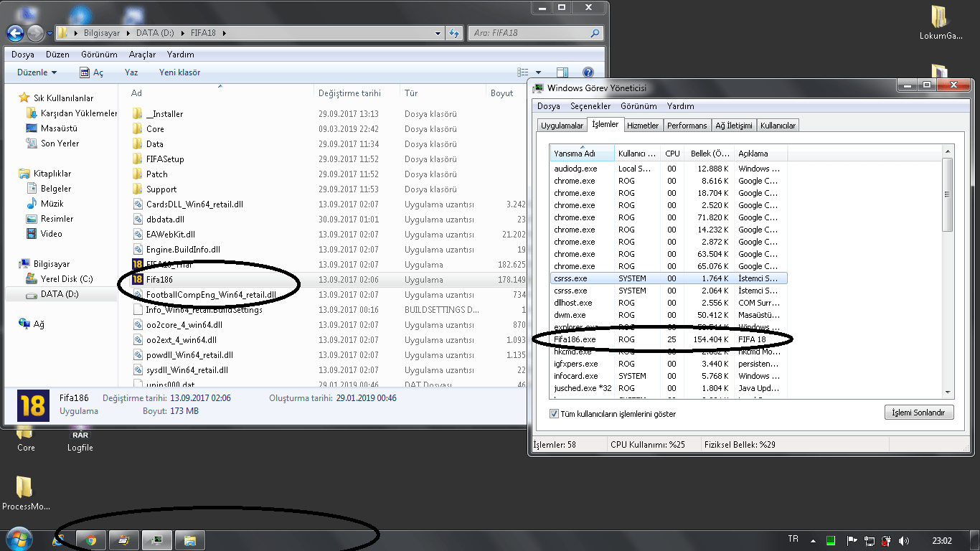Click the Task Manager process list scrollbar

[x=948, y=194]
